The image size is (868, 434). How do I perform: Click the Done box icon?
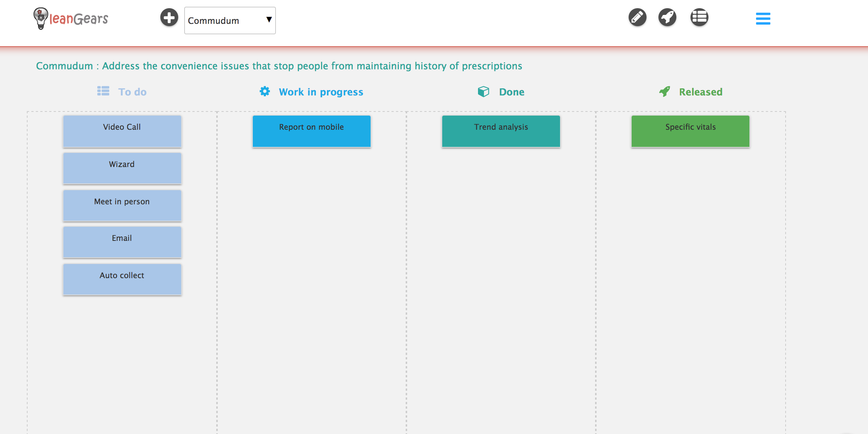(483, 91)
